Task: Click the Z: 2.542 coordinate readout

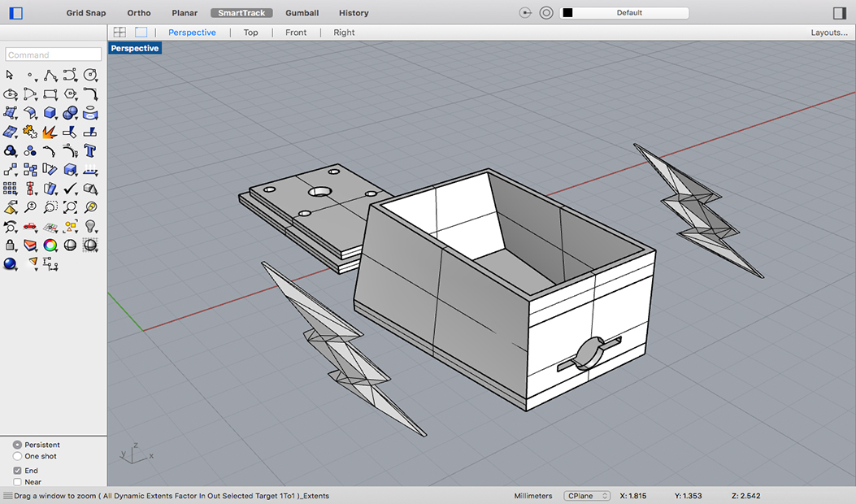Action: pos(745,496)
